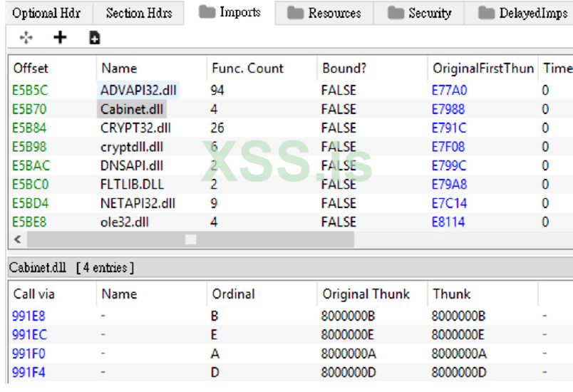The width and height of the screenshot is (573, 392).
Task: Click function count 26 for CRYPT32.dll
Action: 217,128
